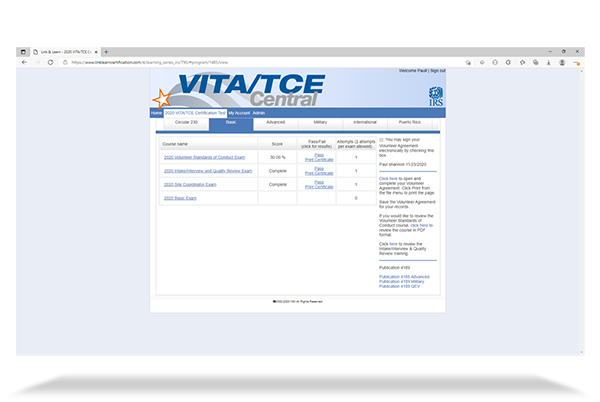Image resolution: width=600 pixels, height=402 pixels.
Task: Open the Collections icon
Action: click(x=536, y=62)
